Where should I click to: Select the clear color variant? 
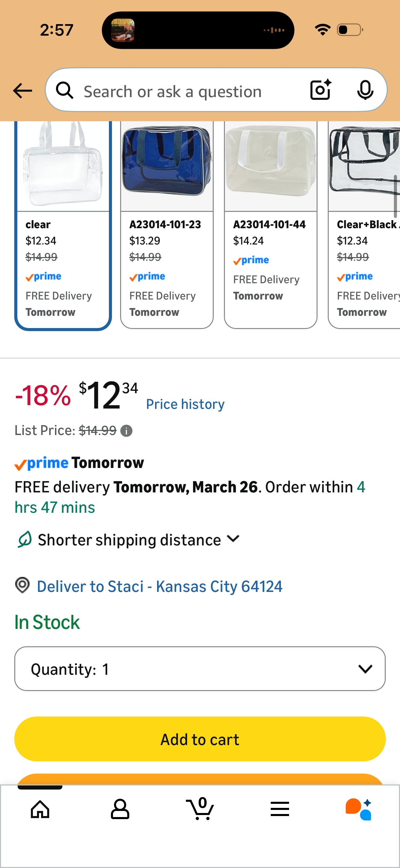click(x=63, y=225)
